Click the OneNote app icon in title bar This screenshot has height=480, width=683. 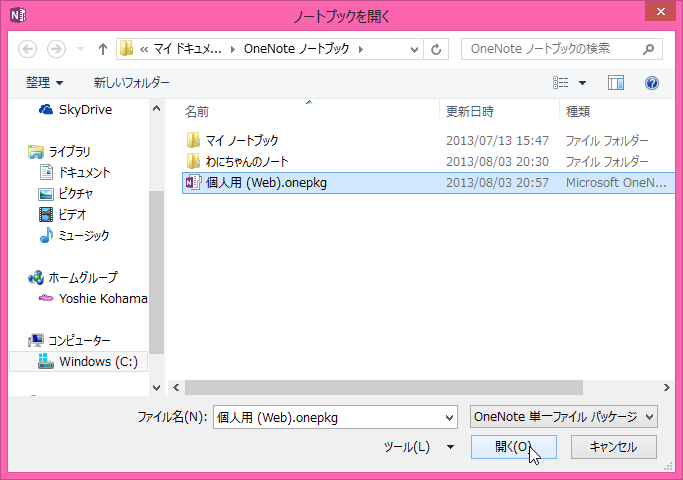click(x=18, y=15)
